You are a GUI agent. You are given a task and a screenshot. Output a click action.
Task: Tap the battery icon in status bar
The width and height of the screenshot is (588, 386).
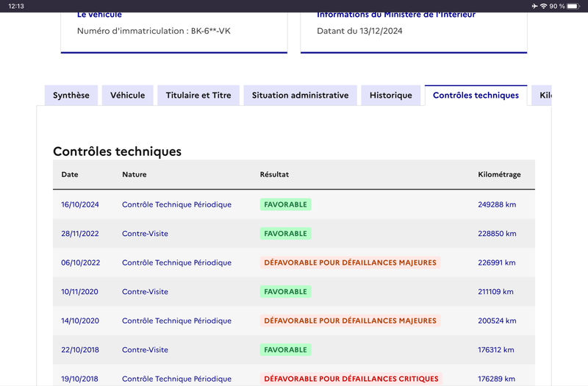(x=573, y=6)
